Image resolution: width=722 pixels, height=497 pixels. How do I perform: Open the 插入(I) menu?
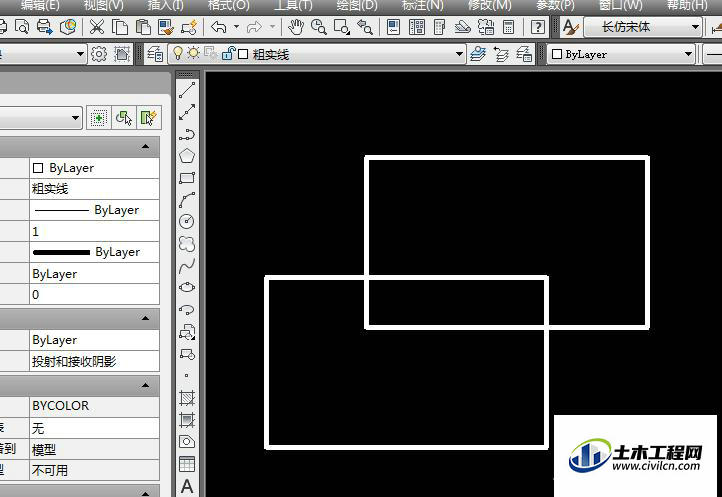pos(165,6)
